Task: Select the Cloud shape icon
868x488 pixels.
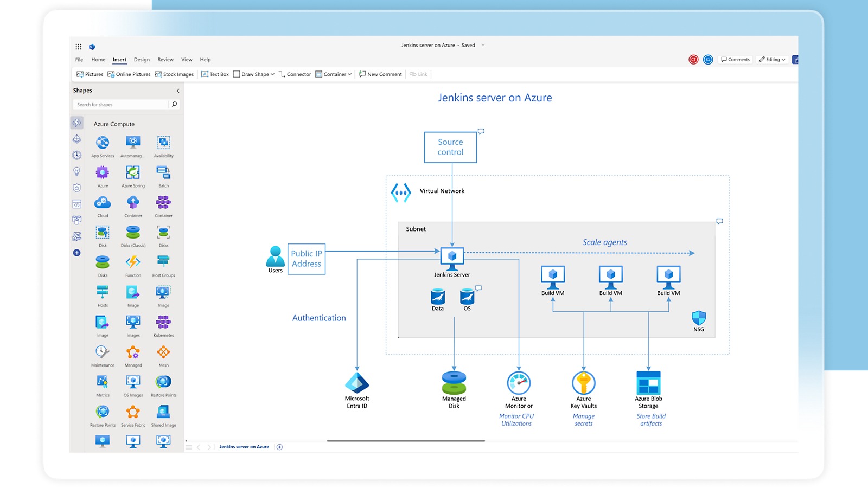Action: coord(103,203)
